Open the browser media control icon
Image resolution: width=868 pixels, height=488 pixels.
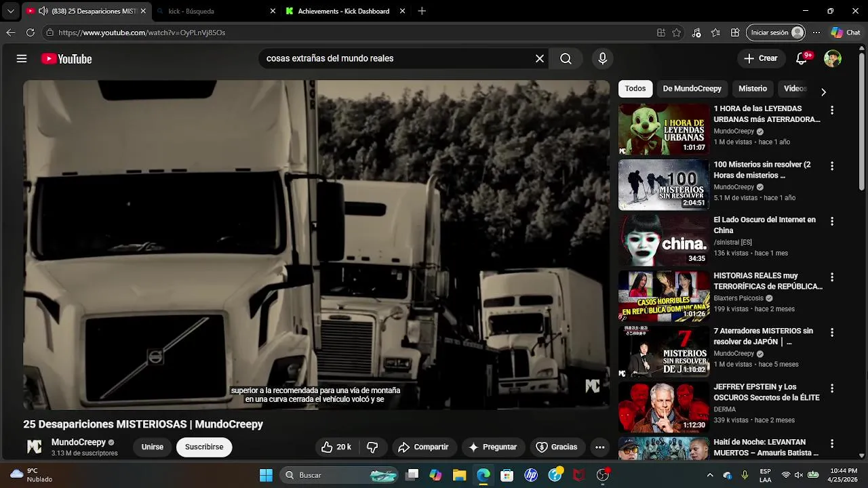point(696,33)
